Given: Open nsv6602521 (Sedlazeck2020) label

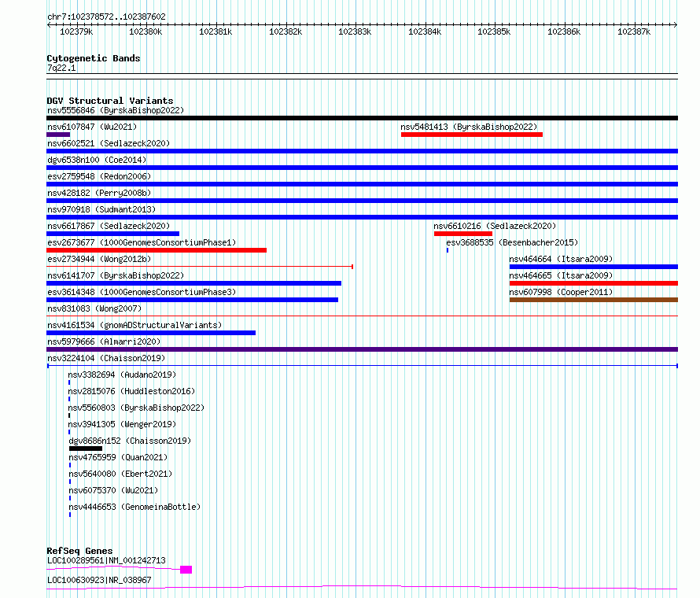Looking at the screenshot, I should coord(109,143).
